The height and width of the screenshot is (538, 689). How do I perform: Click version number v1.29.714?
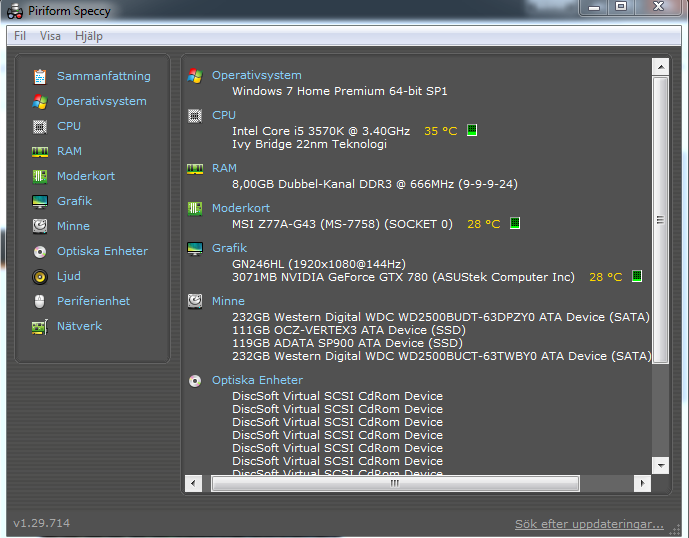(x=41, y=523)
